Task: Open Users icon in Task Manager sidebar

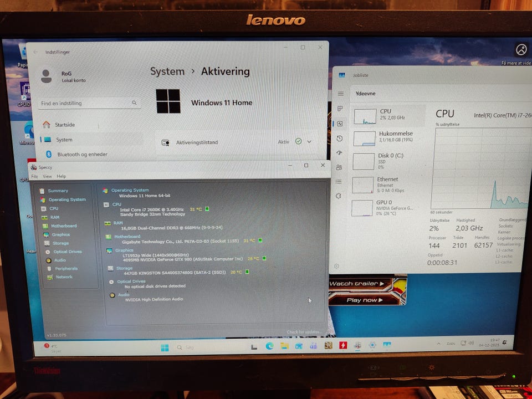Action: (340, 167)
